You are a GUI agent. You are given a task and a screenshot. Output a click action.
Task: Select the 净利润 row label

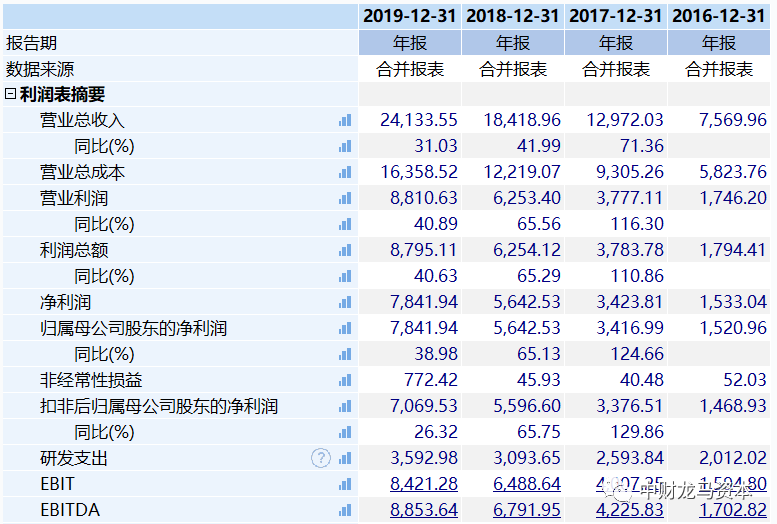[65, 302]
